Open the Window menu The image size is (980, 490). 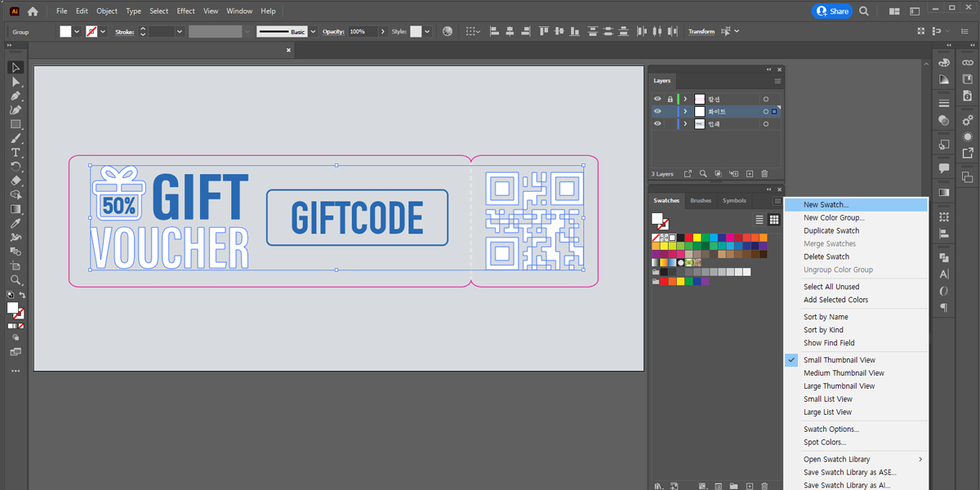(x=239, y=11)
